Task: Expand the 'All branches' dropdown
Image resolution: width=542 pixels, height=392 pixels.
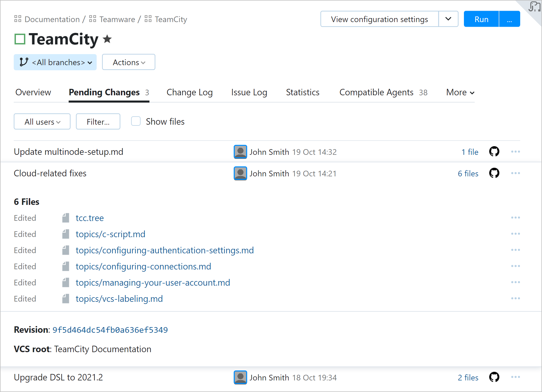Action: click(56, 62)
